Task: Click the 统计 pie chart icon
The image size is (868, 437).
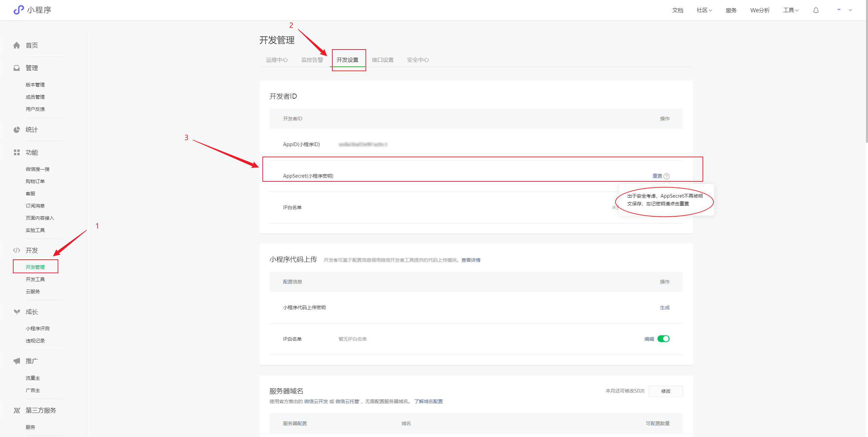Action: [17, 130]
